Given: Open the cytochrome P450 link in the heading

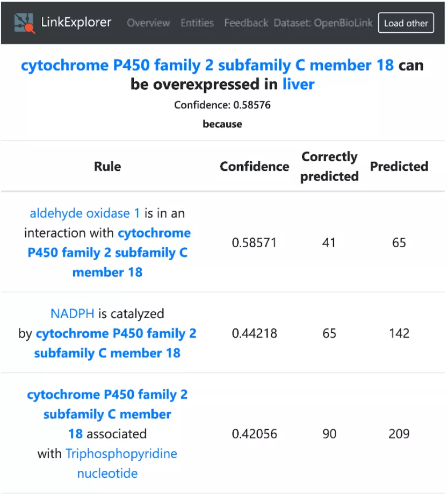Looking at the screenshot, I should [207, 66].
